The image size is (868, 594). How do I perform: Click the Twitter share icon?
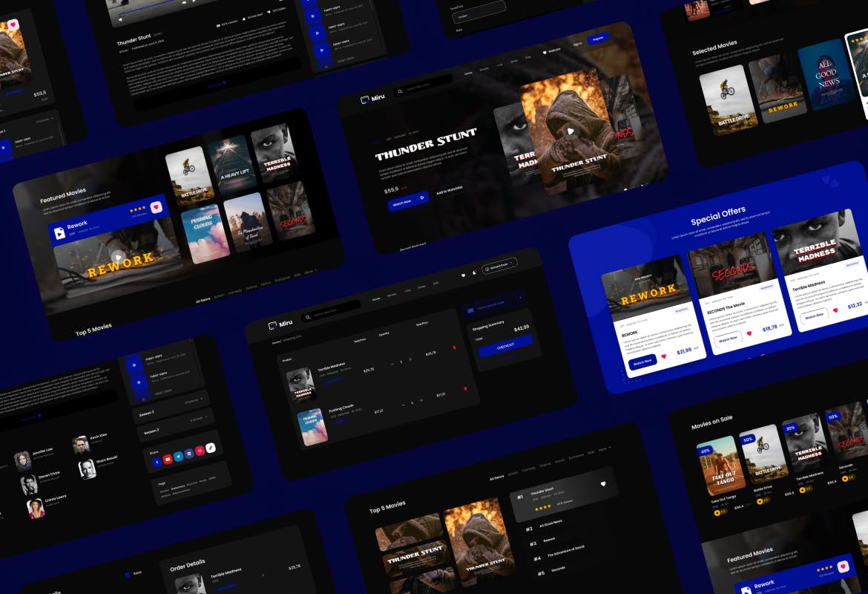point(178,456)
